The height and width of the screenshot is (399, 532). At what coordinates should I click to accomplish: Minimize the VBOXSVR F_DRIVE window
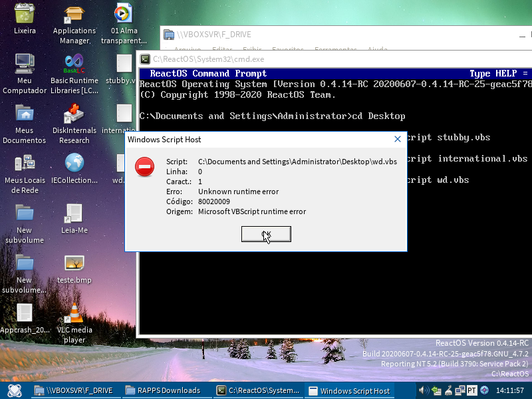pos(522,35)
